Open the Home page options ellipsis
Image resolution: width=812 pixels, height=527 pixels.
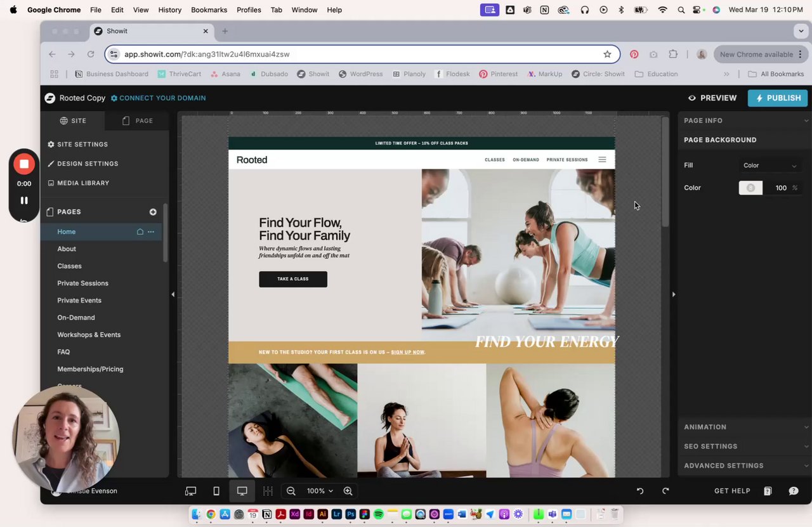(x=151, y=231)
